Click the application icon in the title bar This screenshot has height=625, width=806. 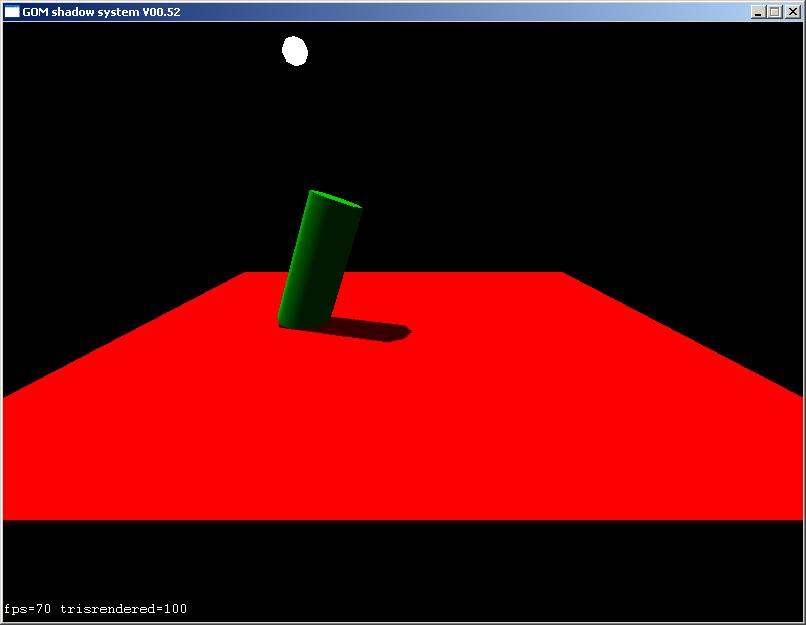click(x=12, y=11)
